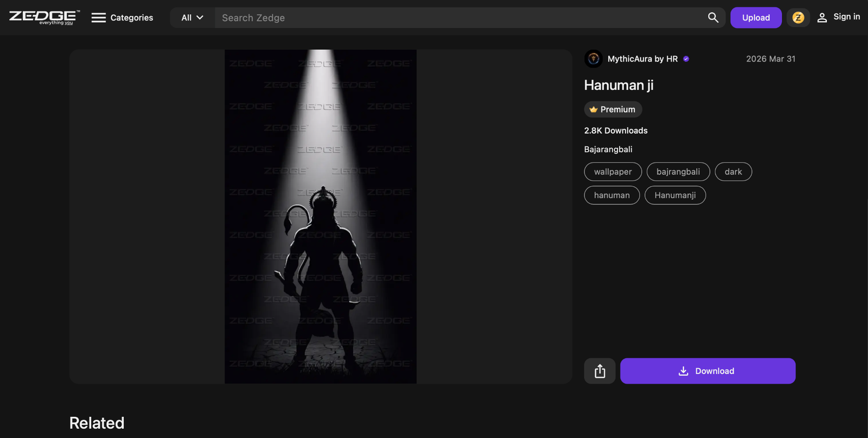Select the Hanumanji tag
Viewport: 868px width, 438px height.
click(x=675, y=195)
